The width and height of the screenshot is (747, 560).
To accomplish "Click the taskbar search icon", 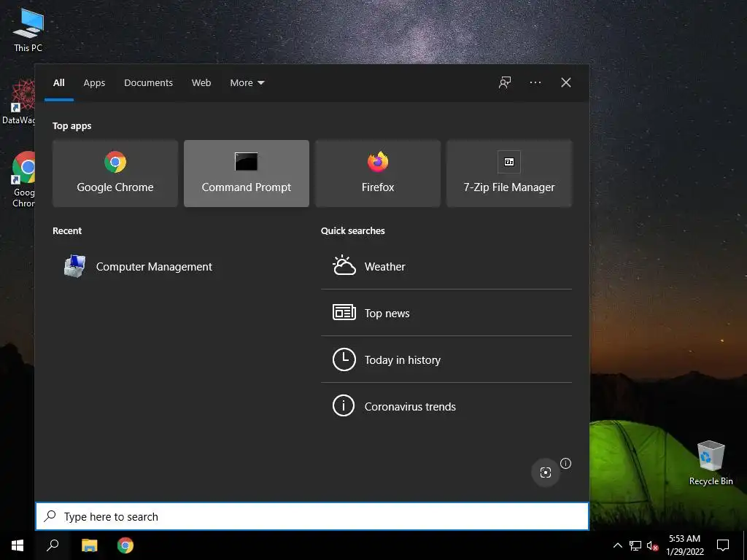I will pos(53,545).
